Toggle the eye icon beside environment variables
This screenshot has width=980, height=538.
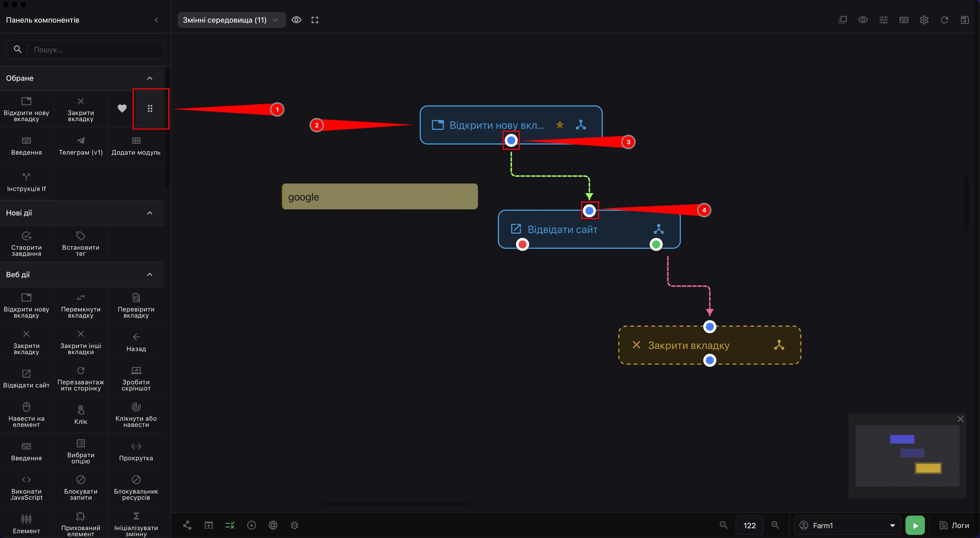(296, 20)
